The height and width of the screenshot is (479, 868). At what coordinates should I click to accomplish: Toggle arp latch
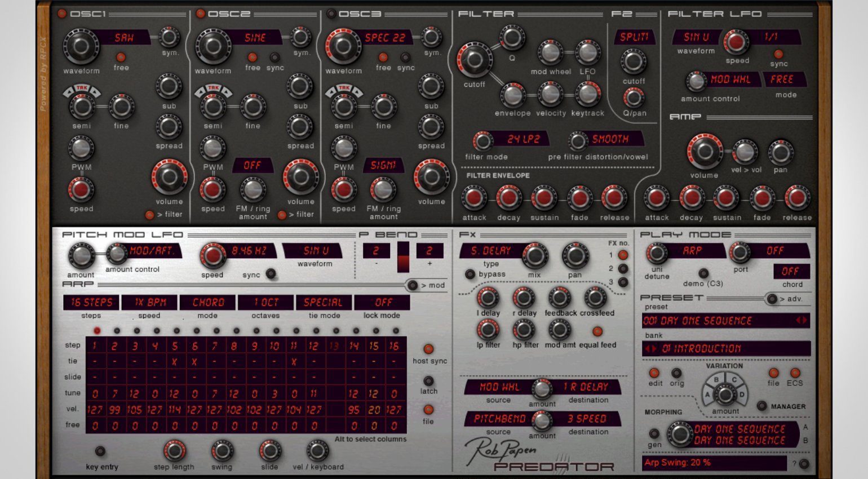pos(428,381)
